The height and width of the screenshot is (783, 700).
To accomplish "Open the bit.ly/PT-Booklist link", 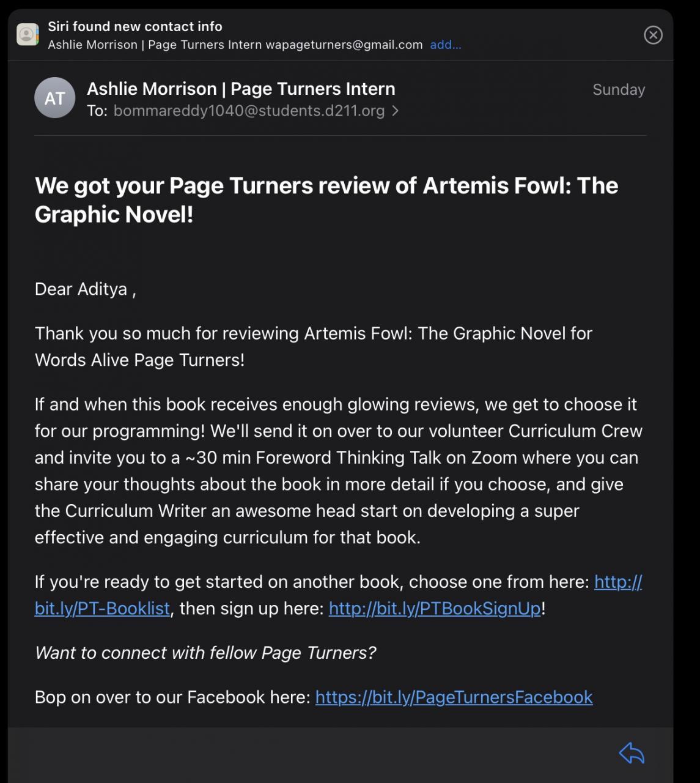I will (x=102, y=609).
